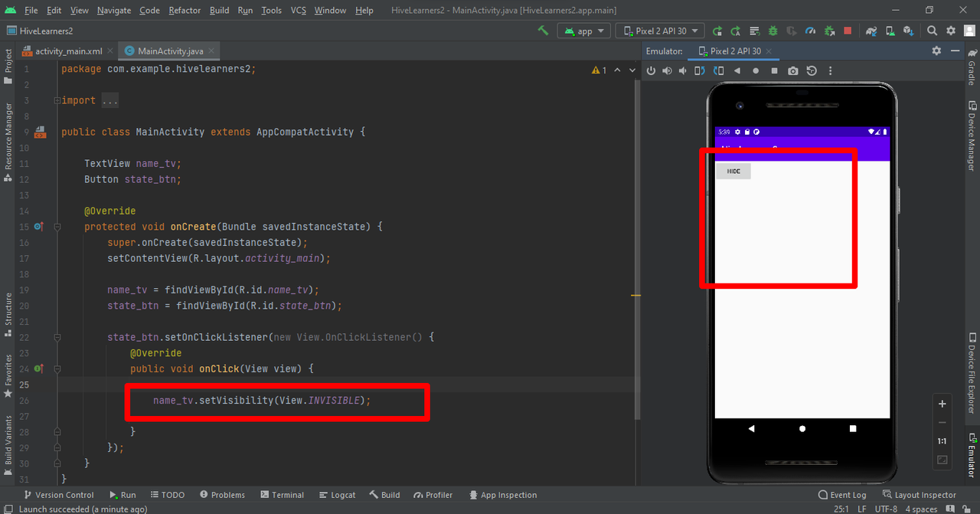Screen dimensions: 980x514
Task: Click the emulator toolbar Back triangle
Action: (737, 70)
